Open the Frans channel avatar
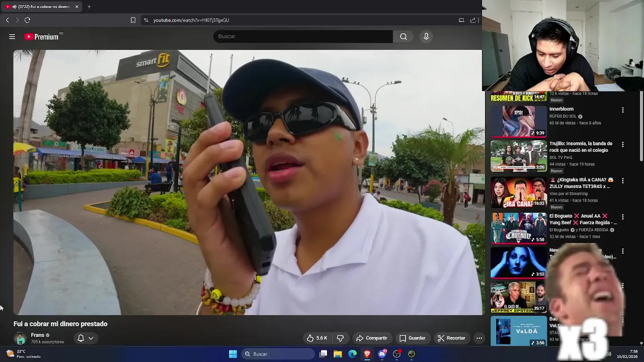 pyautogui.click(x=21, y=338)
